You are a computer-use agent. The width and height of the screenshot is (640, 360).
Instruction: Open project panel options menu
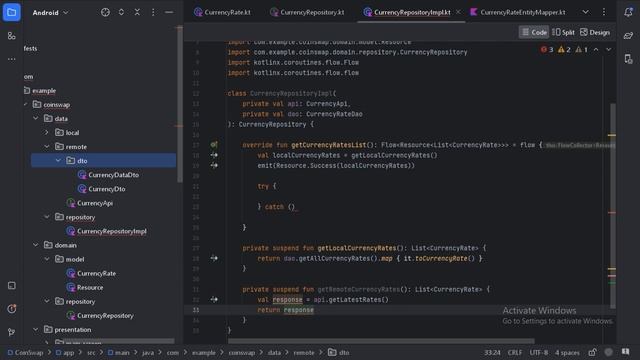pos(153,12)
